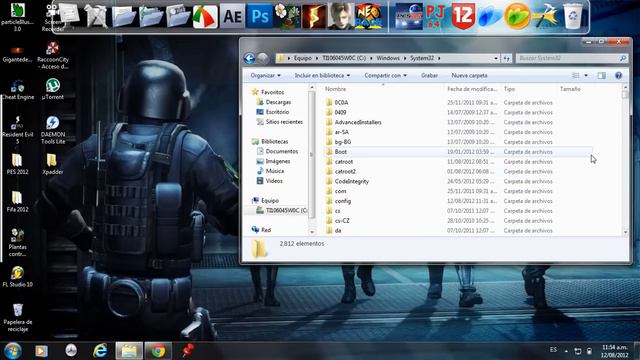
Task: Open Windows Media Player taskbar icon
Action: point(41,351)
